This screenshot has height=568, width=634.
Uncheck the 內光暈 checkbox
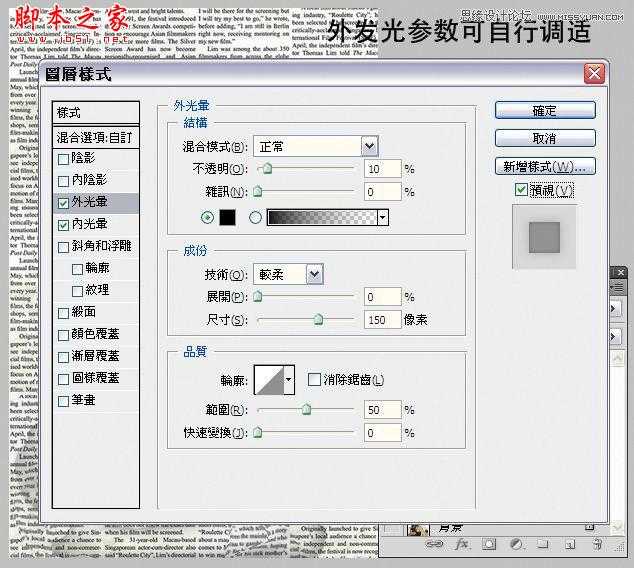pyautogui.click(x=63, y=225)
